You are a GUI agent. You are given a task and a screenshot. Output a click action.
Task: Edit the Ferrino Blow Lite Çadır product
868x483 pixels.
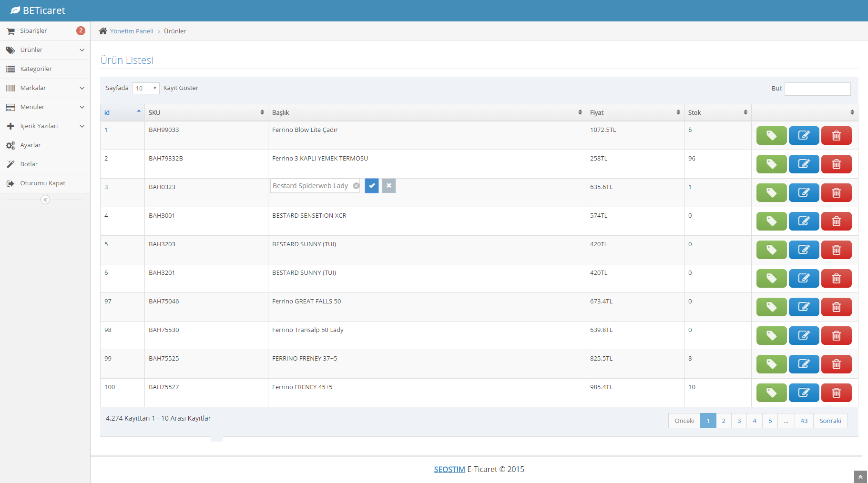point(804,135)
